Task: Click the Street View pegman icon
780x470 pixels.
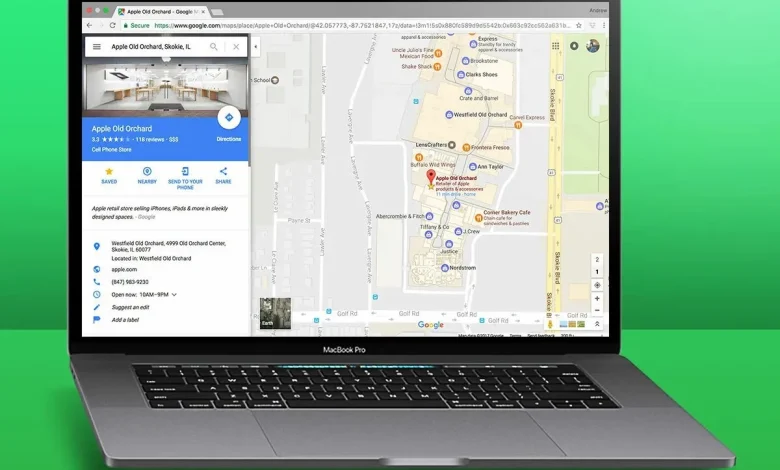Action: (x=550, y=324)
